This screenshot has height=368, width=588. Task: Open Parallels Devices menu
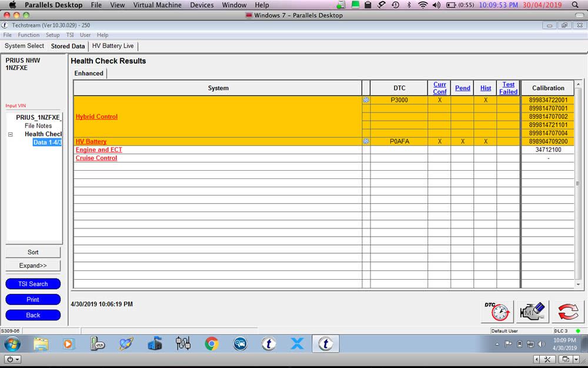pos(202,5)
